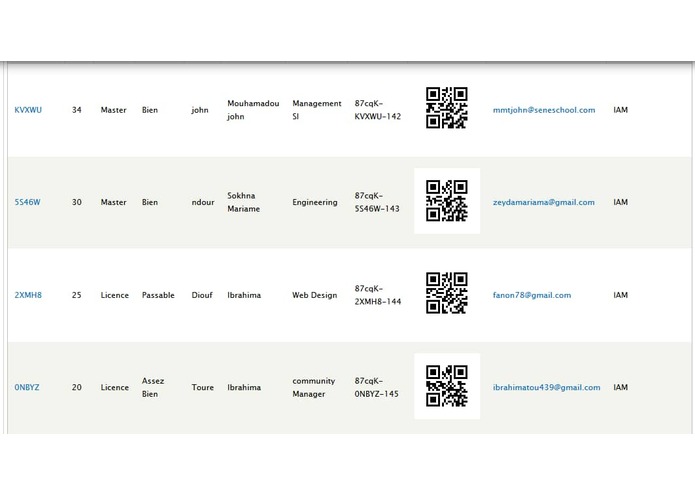
Task: Click the QR code in the KVXWU row
Action: [447, 108]
